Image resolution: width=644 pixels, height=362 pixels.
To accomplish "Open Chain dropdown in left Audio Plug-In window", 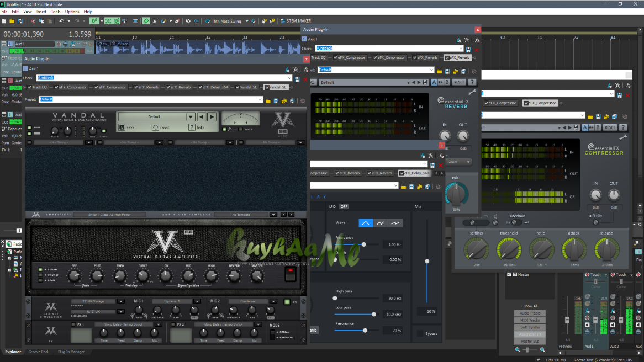I will pyautogui.click(x=289, y=78).
